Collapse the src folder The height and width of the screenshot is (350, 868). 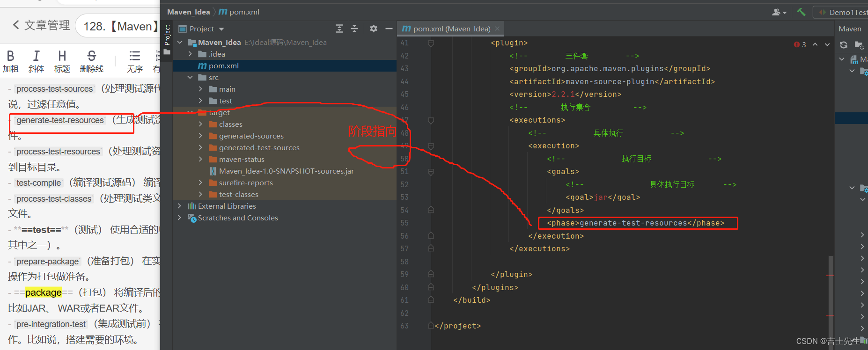click(x=190, y=78)
